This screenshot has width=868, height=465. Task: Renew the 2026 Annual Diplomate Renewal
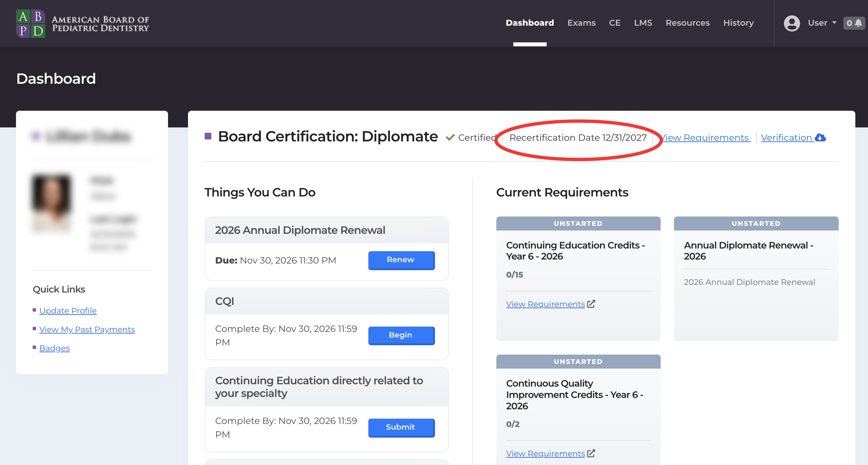coord(401,260)
